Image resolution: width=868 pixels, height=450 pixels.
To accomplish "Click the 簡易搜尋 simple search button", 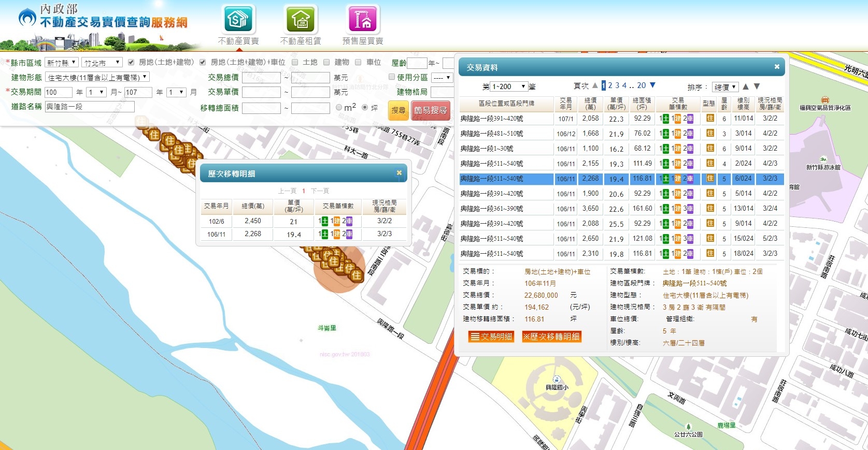I will tap(430, 110).
